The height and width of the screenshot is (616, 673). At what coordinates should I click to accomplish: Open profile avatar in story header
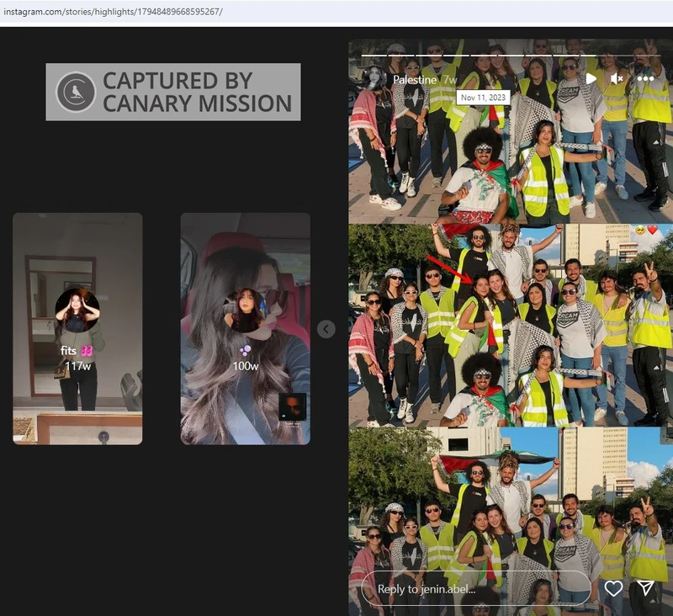point(374,78)
